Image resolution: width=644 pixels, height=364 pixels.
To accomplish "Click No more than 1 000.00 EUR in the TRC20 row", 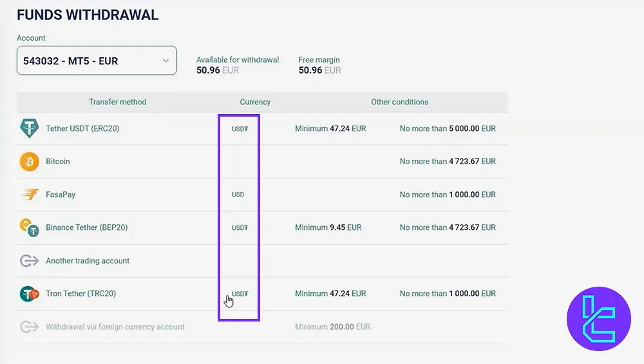I will (448, 294).
